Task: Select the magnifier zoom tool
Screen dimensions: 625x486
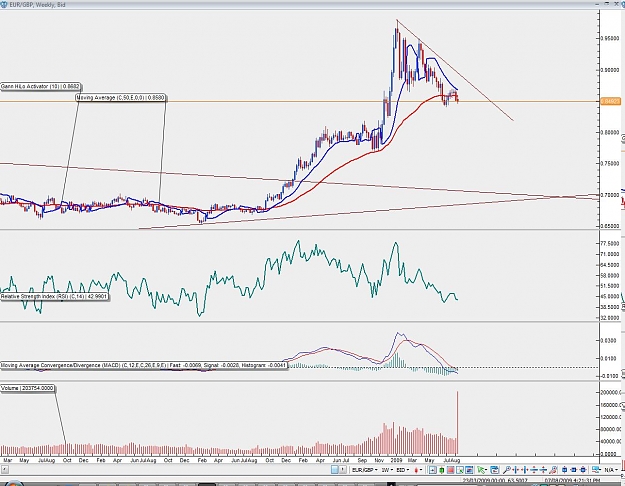Action: pos(507,470)
